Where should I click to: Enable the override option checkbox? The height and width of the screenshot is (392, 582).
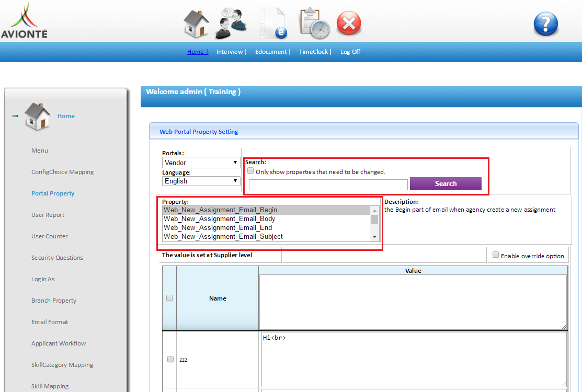point(496,255)
